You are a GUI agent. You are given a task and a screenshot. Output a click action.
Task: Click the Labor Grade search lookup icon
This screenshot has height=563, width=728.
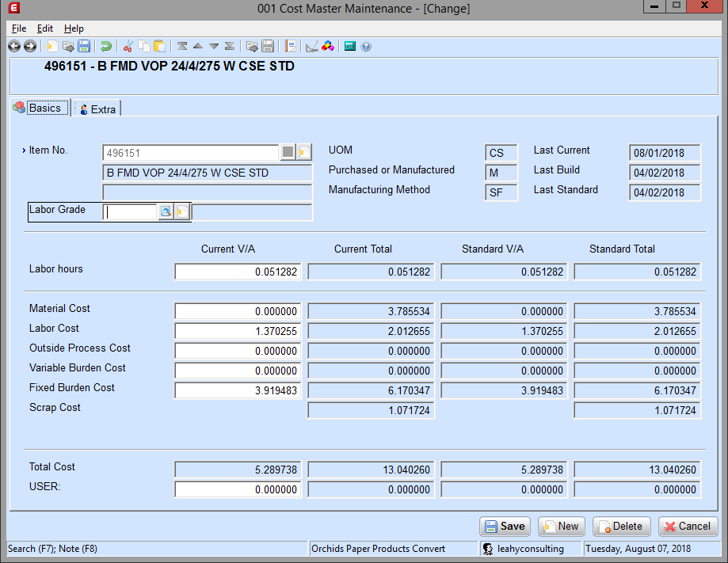pyautogui.click(x=166, y=211)
